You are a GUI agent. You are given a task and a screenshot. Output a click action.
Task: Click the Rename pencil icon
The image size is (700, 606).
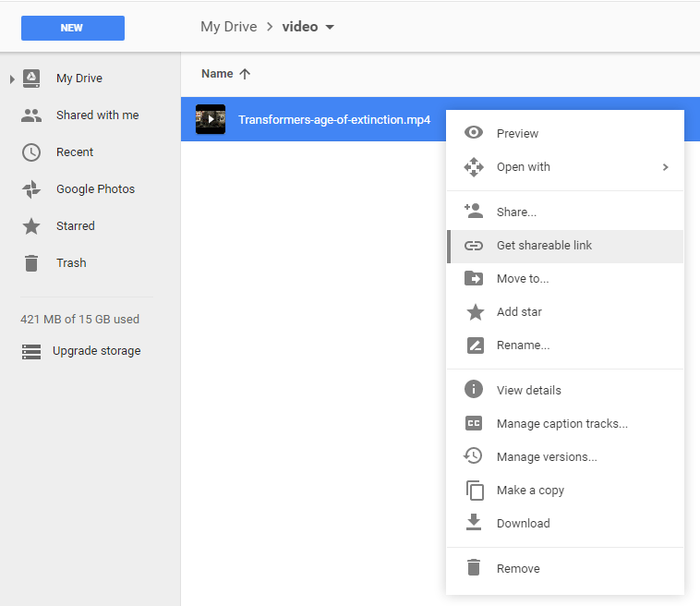pyautogui.click(x=476, y=345)
